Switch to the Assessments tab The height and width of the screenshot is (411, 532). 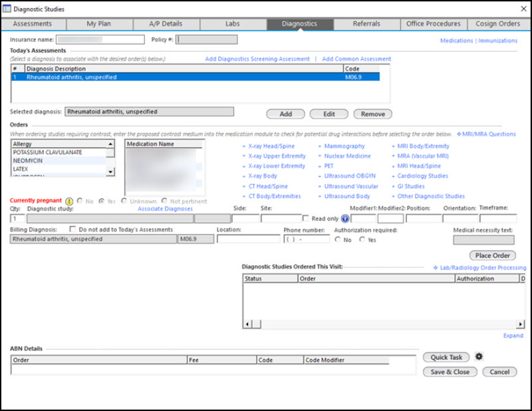tap(33, 24)
